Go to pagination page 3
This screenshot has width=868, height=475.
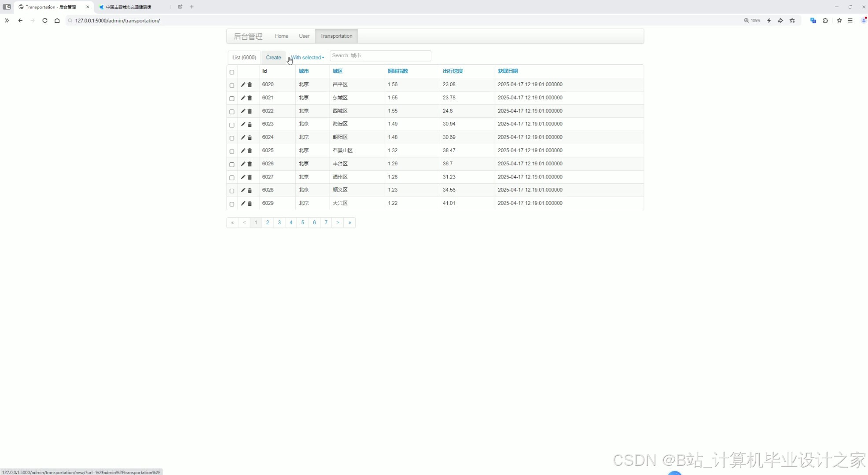tap(279, 223)
